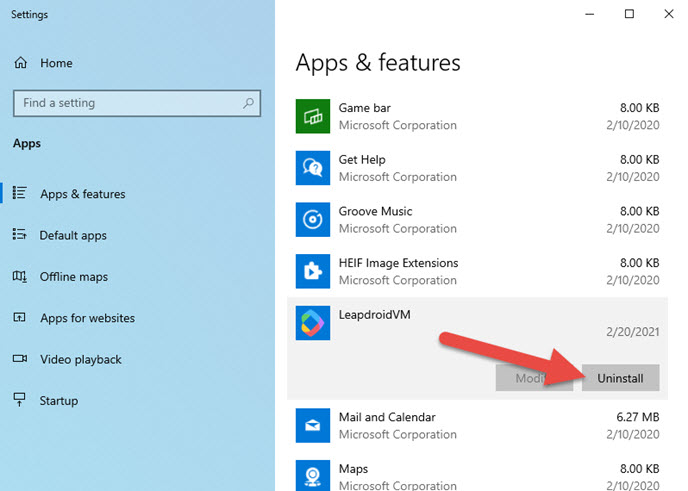The width and height of the screenshot is (688, 491).
Task: Click the 8.00 KB size of Game bar
Action: point(639,108)
